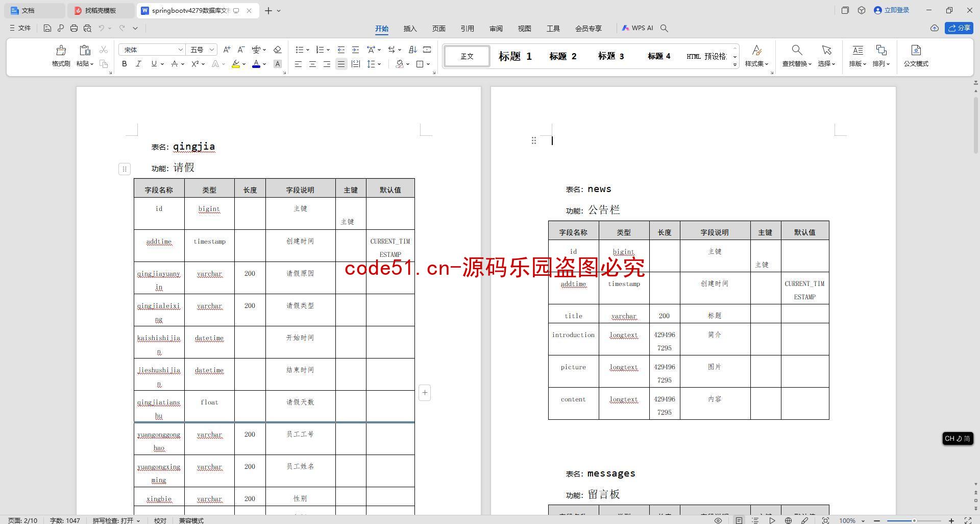The image size is (980, 524).
Task: Click the search magnifier beside WPS AI
Action: [x=664, y=28]
